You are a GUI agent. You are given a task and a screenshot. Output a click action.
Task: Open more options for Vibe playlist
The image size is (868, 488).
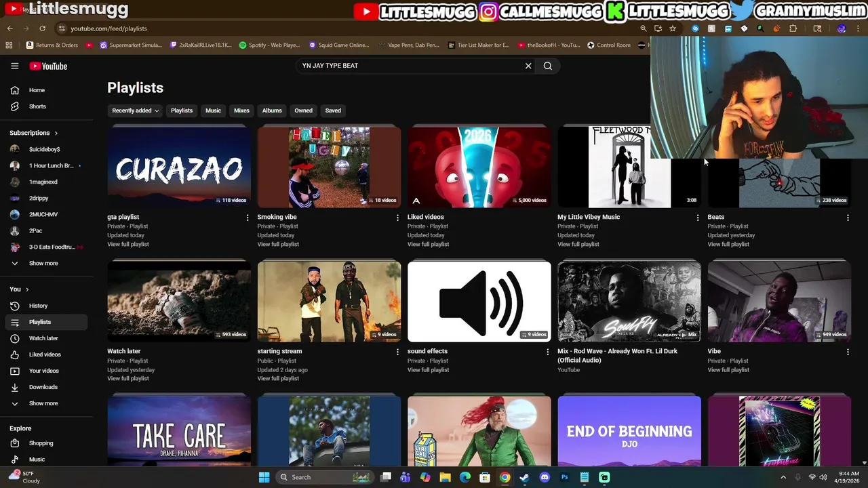tap(848, 352)
